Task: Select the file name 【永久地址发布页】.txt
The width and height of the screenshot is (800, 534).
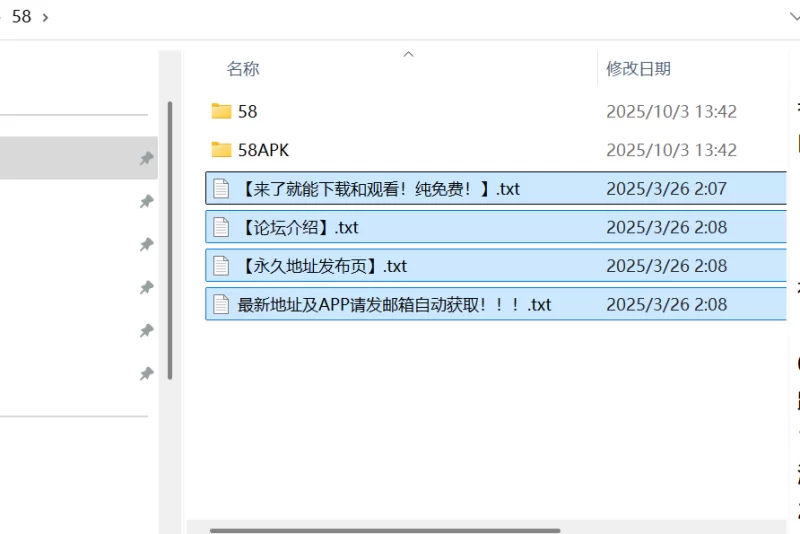Action: 323,266
